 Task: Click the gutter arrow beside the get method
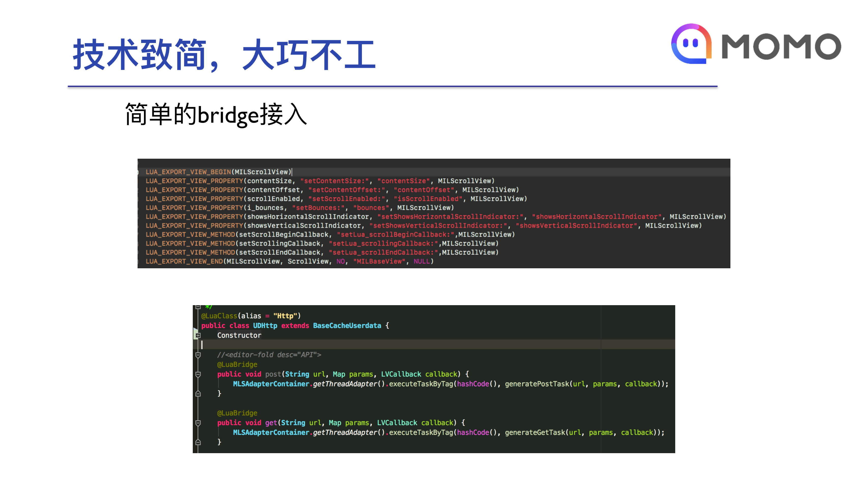(x=198, y=423)
